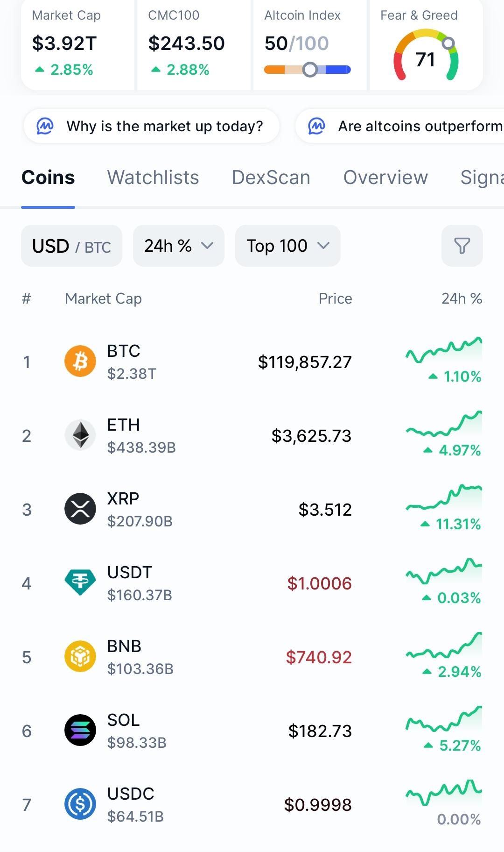Tap the Tether USDT icon
This screenshot has width=504, height=852.
[x=80, y=583]
